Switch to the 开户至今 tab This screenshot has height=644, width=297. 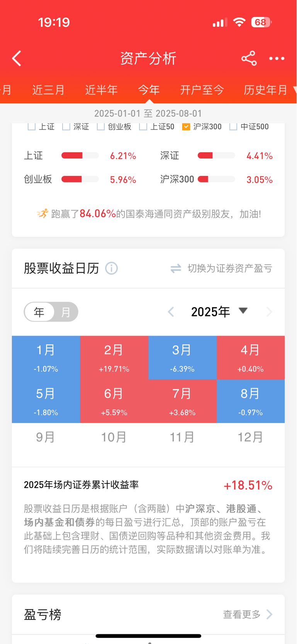(x=202, y=90)
